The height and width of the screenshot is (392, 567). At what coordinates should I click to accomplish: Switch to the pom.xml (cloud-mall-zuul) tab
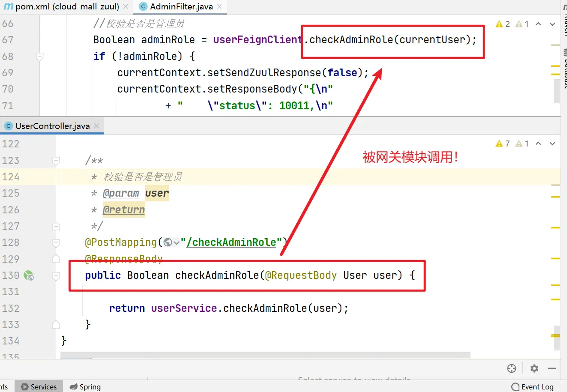tap(63, 6)
